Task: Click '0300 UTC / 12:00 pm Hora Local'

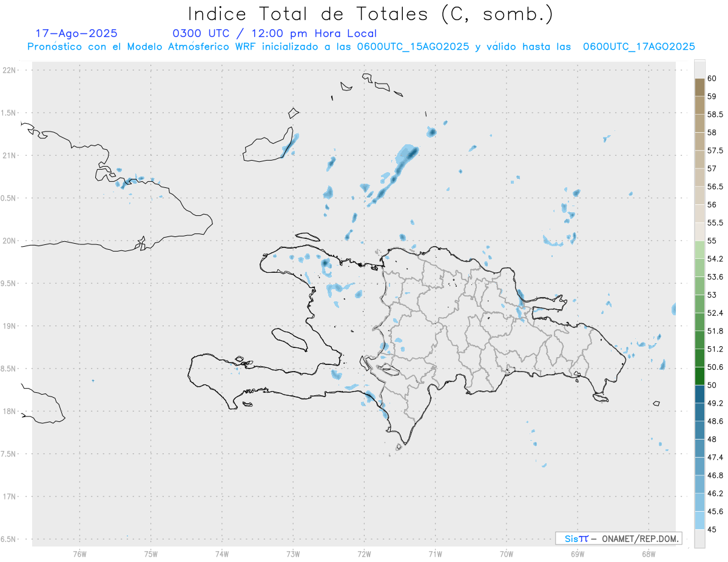Action: click(274, 33)
